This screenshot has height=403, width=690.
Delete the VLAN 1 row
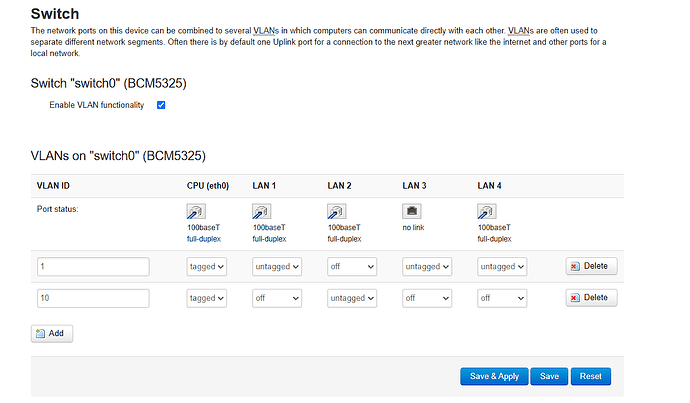[x=591, y=266]
